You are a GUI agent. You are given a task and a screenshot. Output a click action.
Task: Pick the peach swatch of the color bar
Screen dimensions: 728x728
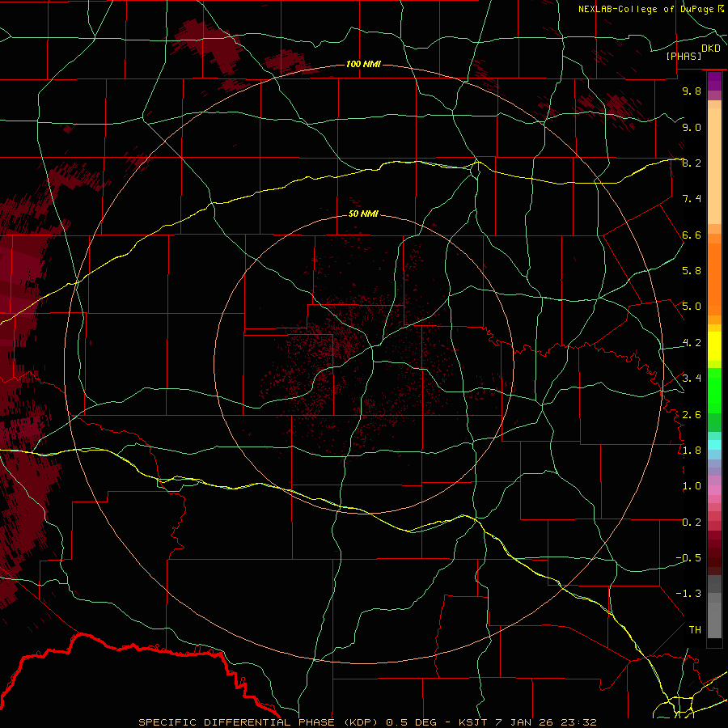click(x=714, y=166)
